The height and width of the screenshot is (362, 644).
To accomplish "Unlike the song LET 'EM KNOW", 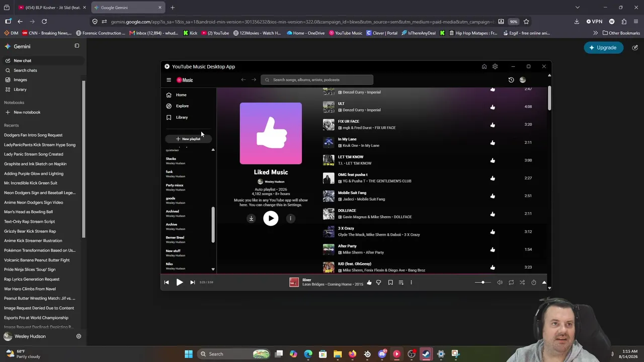I will [x=493, y=160].
